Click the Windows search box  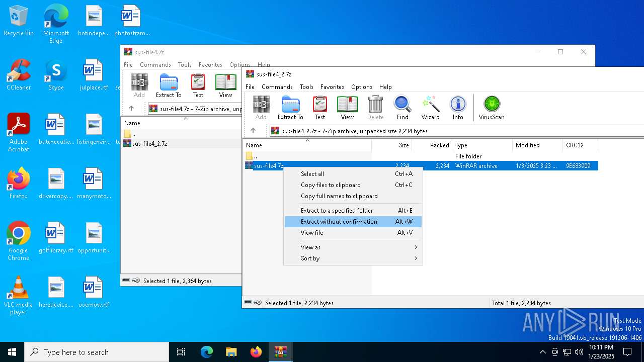click(x=97, y=352)
